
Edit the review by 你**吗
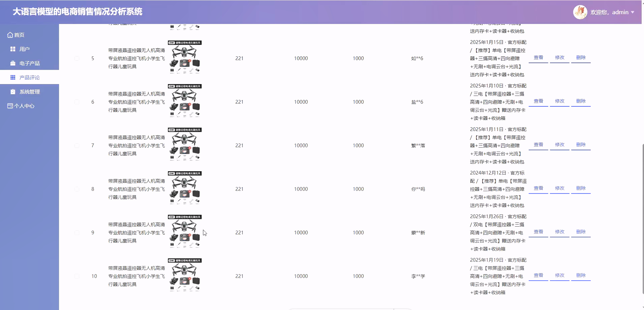560,188
